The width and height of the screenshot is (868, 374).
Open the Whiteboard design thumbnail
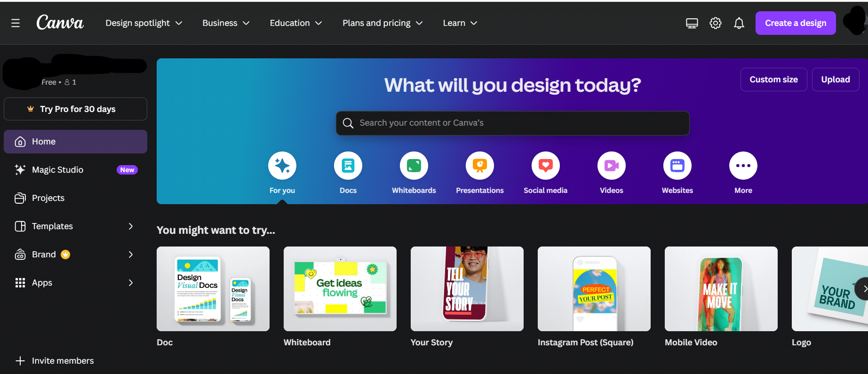pyautogui.click(x=340, y=289)
